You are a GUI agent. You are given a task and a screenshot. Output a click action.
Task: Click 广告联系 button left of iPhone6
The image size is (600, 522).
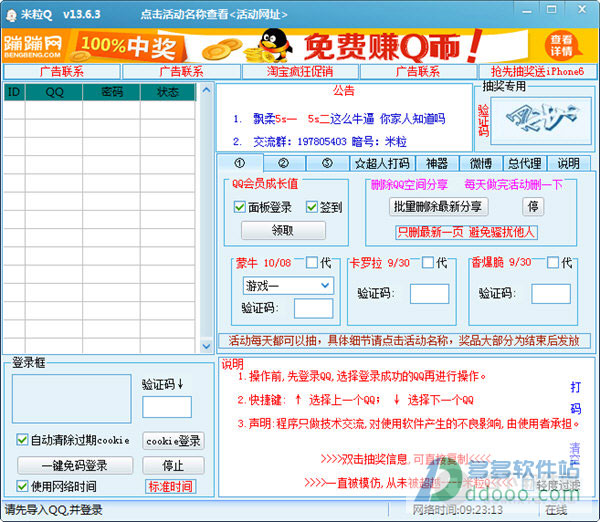tap(418, 72)
